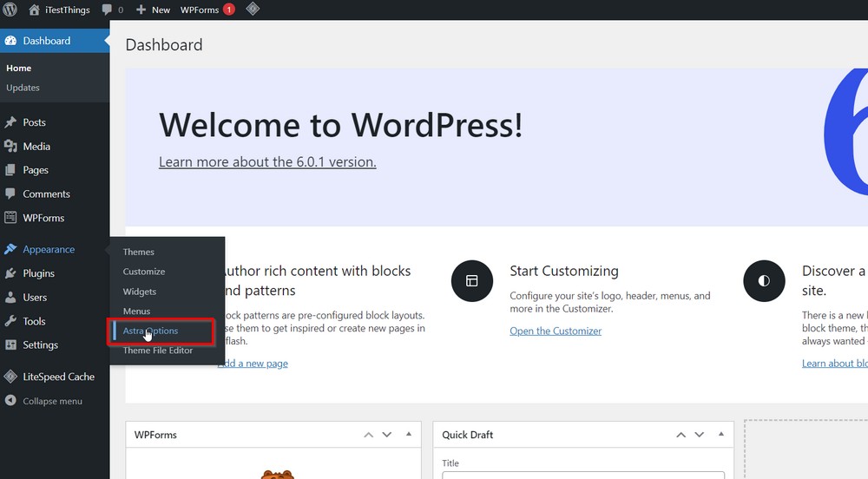Image resolution: width=868 pixels, height=479 pixels.
Task: Click the Plugins plug icon
Action: [x=10, y=272]
